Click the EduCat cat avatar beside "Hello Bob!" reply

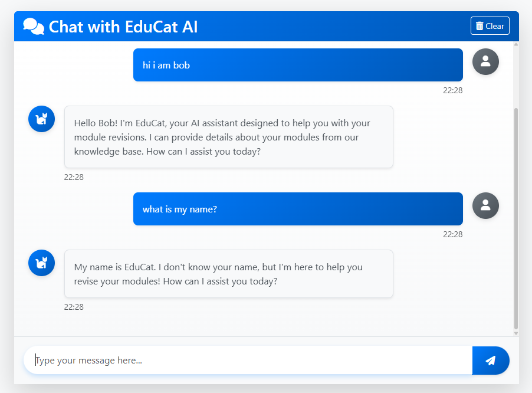point(41,119)
